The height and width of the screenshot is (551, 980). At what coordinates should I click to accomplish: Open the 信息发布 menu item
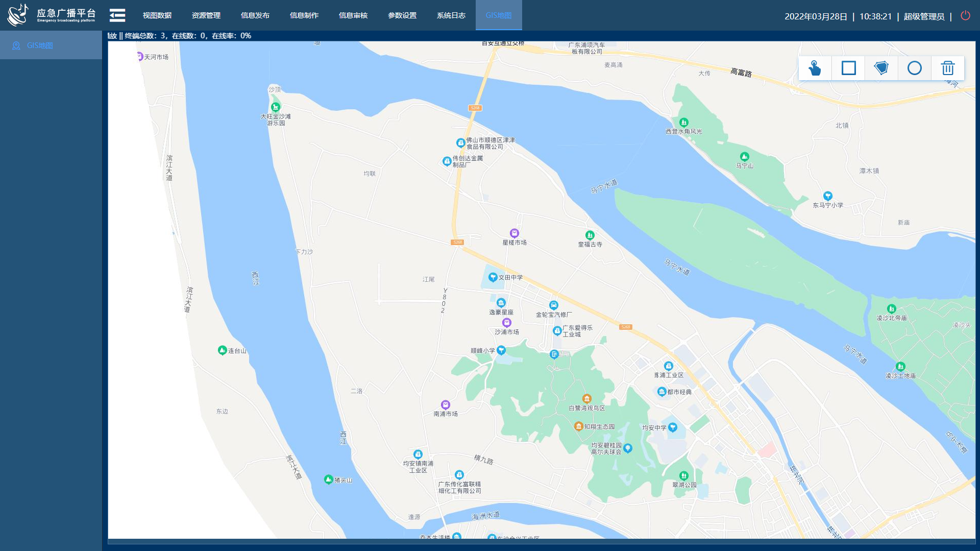coord(255,15)
